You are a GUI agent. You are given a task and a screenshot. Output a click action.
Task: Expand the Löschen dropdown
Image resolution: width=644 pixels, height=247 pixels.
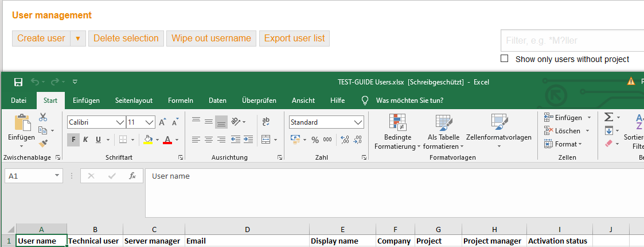click(x=587, y=130)
